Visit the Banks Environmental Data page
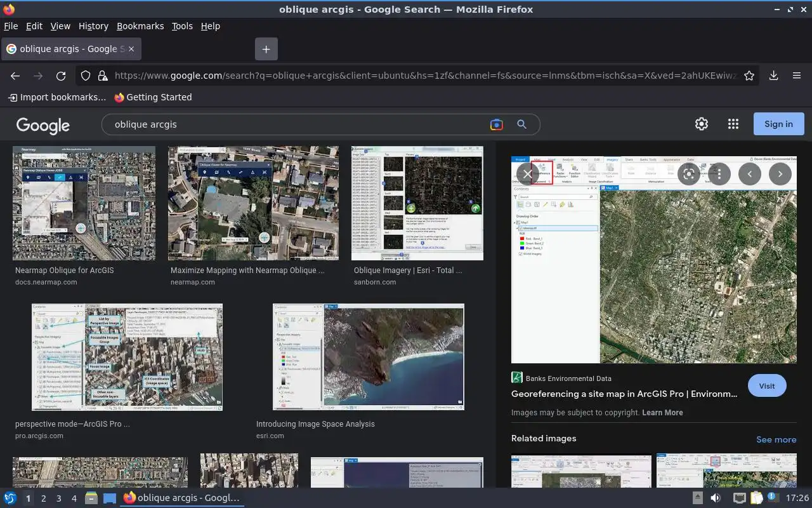The image size is (812, 508). (x=767, y=385)
